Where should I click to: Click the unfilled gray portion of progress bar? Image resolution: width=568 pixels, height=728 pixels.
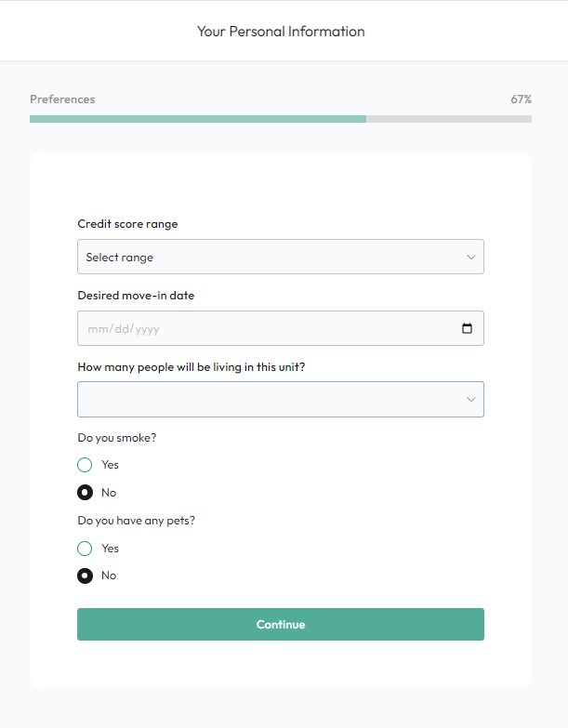click(449, 119)
